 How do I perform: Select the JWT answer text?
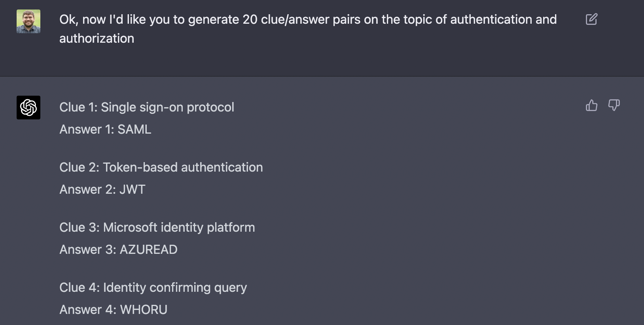(133, 189)
